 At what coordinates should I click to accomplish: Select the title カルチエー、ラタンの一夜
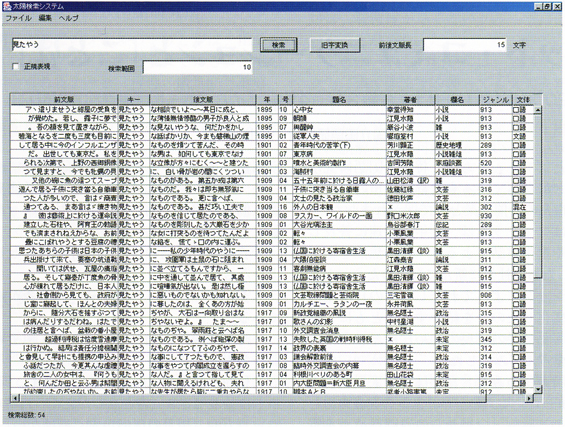click(339, 304)
